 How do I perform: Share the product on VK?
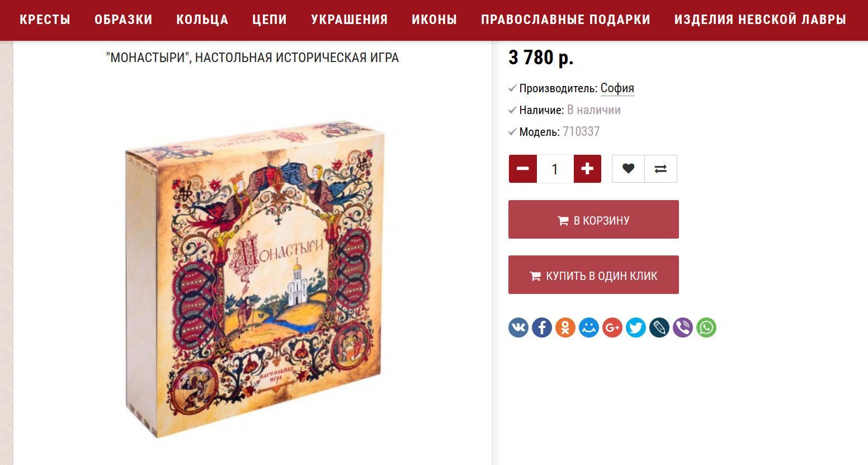coord(518,328)
